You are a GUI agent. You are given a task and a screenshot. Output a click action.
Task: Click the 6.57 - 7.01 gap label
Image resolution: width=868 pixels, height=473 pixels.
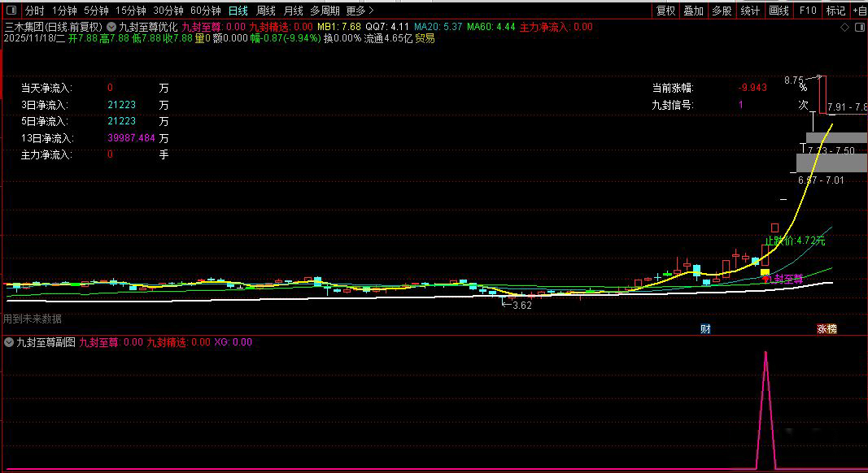pos(821,180)
